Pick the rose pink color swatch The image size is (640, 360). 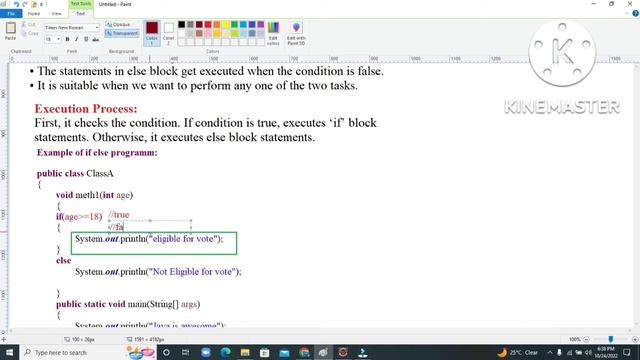[x=208, y=33]
